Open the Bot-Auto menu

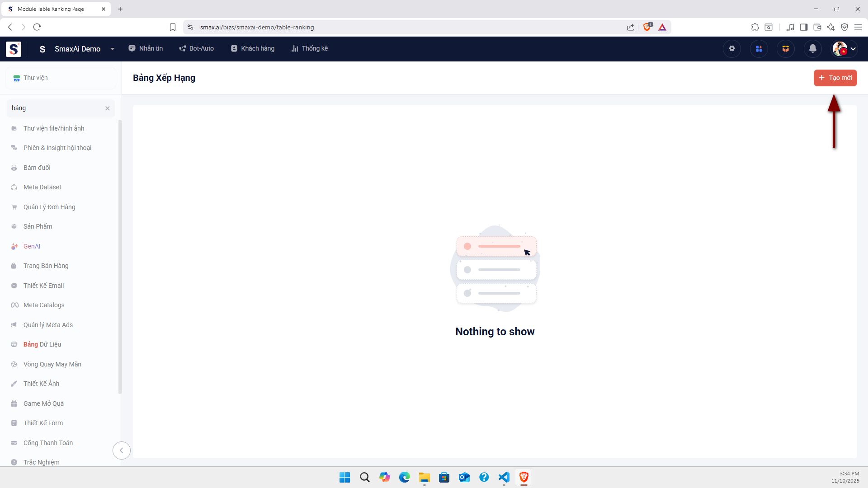pyautogui.click(x=196, y=48)
